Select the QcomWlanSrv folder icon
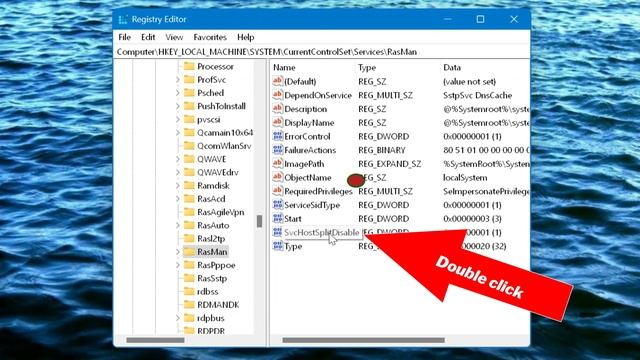 pos(189,146)
